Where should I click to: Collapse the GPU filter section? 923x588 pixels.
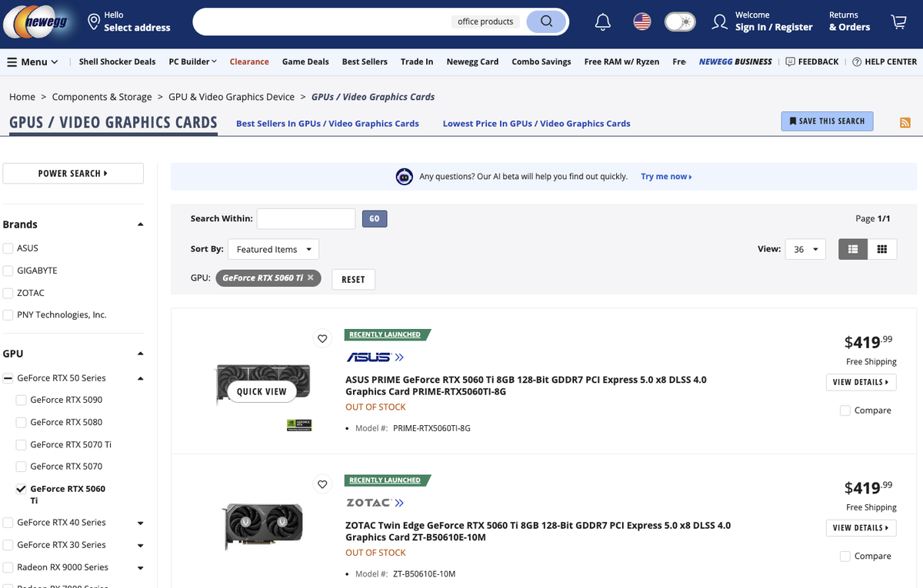point(140,354)
